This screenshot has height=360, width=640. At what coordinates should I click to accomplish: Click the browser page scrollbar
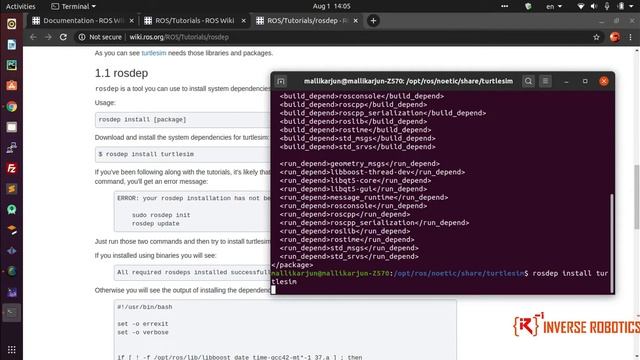[x=637, y=196]
